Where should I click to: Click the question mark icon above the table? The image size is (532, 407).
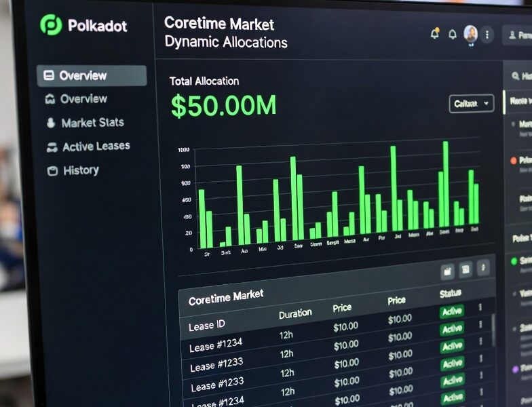483,267
